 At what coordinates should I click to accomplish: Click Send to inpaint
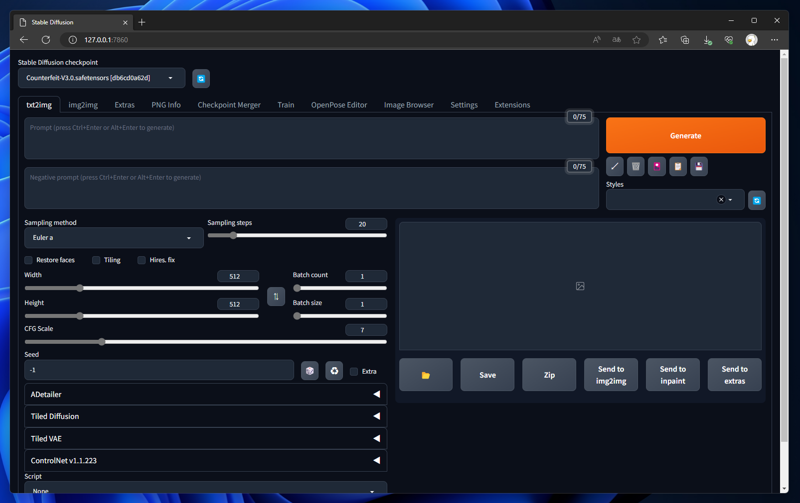click(x=672, y=375)
